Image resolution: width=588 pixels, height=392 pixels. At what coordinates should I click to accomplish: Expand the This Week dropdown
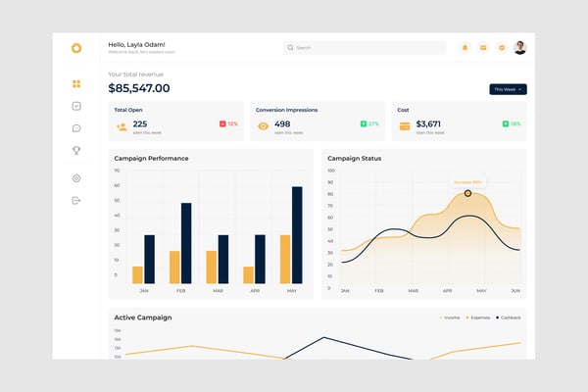pyautogui.click(x=508, y=89)
